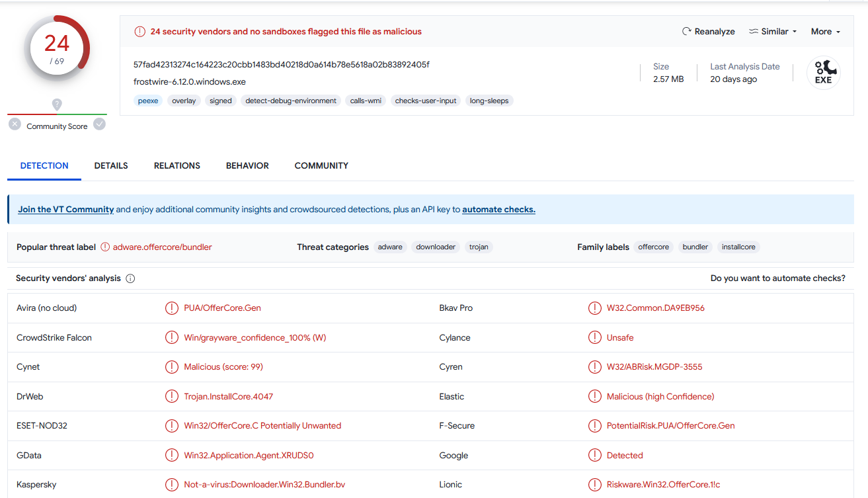Click the alert icon for ESET-NOD32 detection

172,426
